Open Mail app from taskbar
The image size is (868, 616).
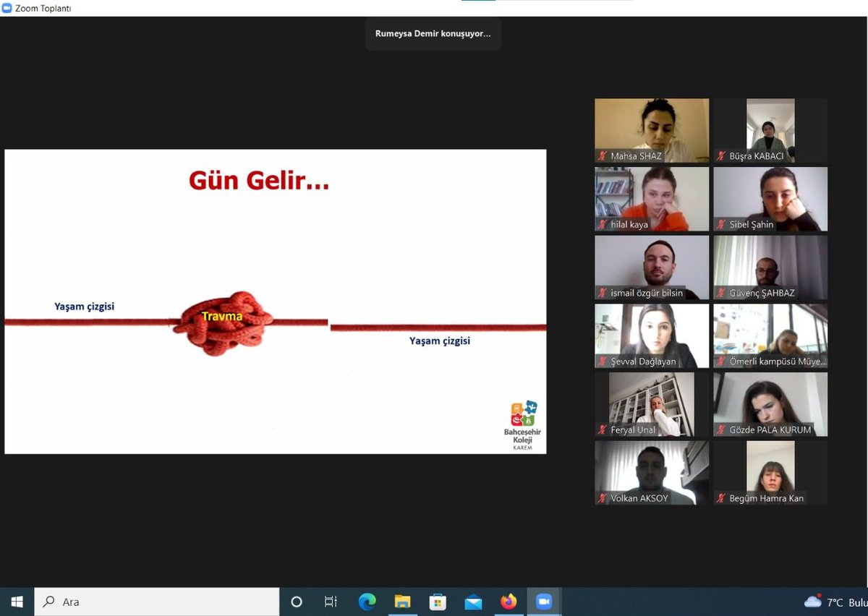coord(473,602)
